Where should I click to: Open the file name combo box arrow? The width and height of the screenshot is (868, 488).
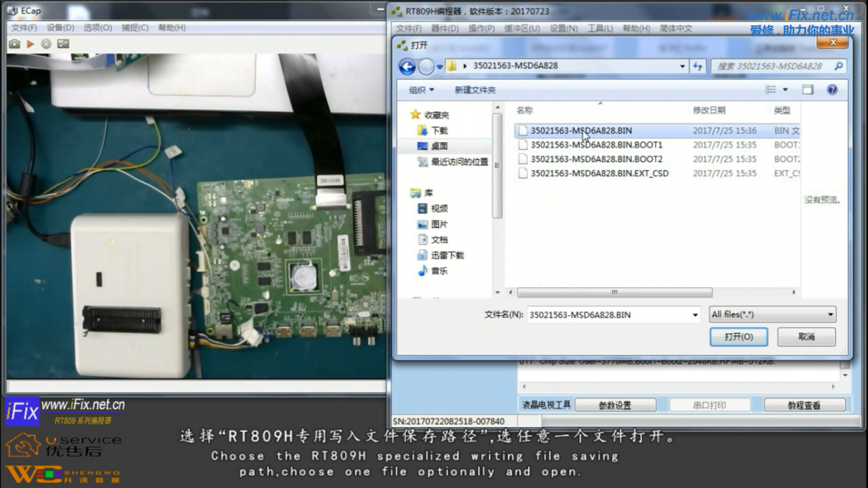(x=695, y=314)
